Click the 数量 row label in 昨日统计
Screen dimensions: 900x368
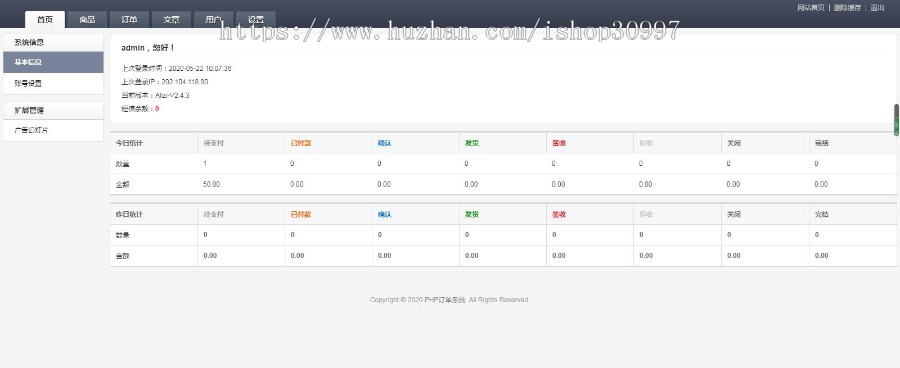[x=123, y=235]
